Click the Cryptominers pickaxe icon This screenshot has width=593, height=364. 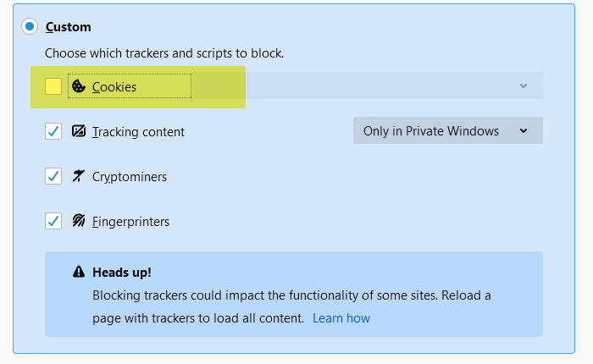(x=78, y=176)
